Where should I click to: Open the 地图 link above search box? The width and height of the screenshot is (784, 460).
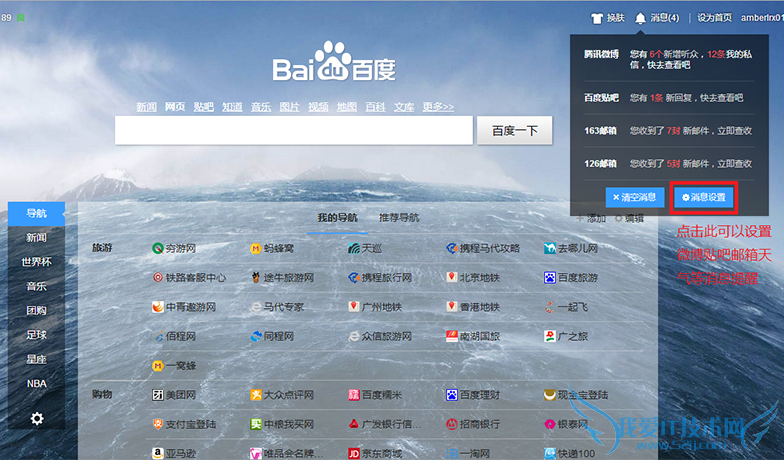(346, 106)
